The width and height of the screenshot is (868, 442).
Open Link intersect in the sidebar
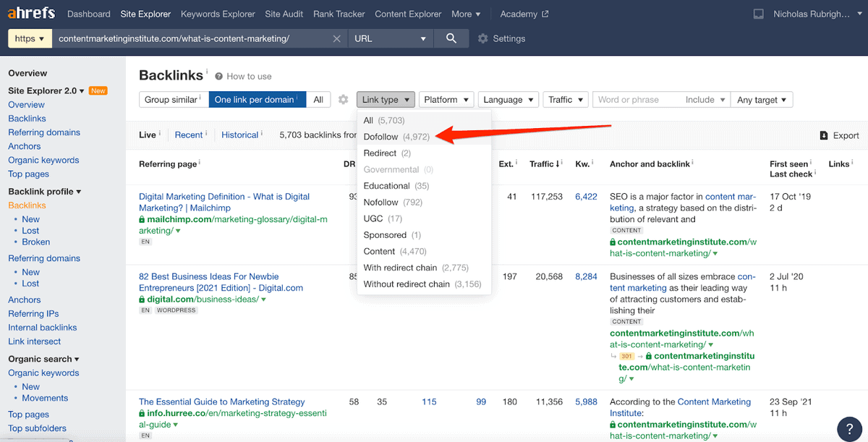[35, 341]
